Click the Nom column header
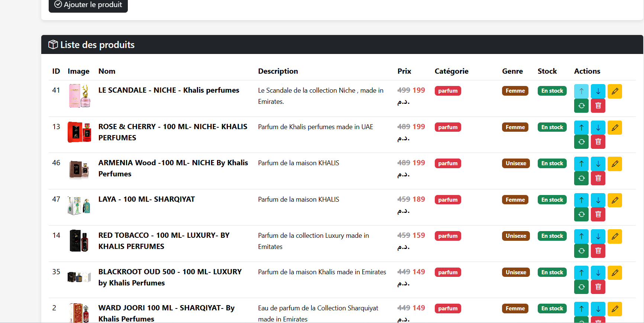The width and height of the screenshot is (644, 323). click(107, 71)
